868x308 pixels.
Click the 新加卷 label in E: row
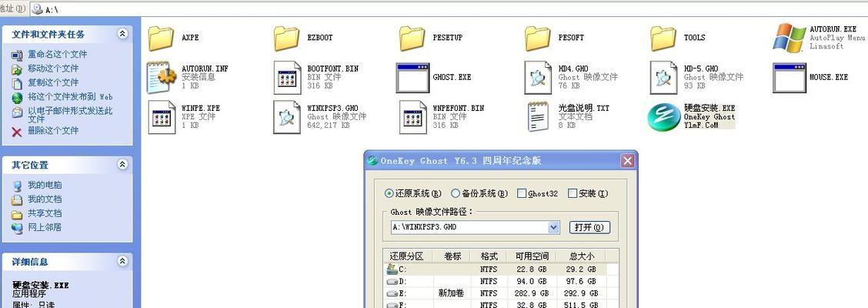[451, 293]
